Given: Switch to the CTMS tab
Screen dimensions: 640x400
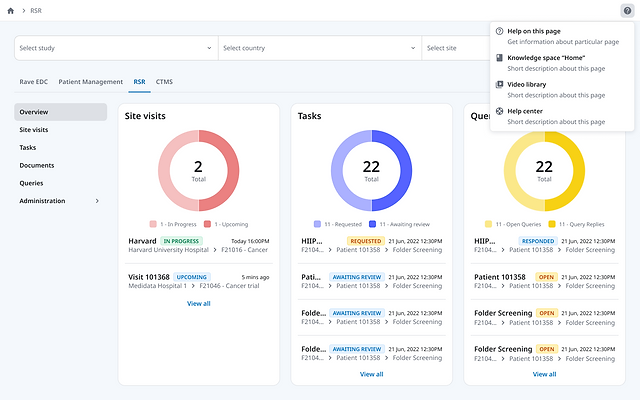Looking at the screenshot, I should 164,82.
